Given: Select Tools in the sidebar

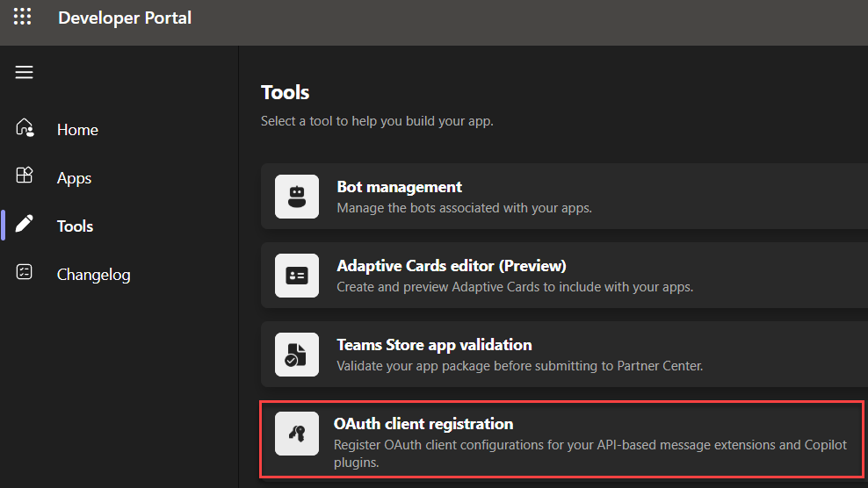Looking at the screenshot, I should 75,226.
